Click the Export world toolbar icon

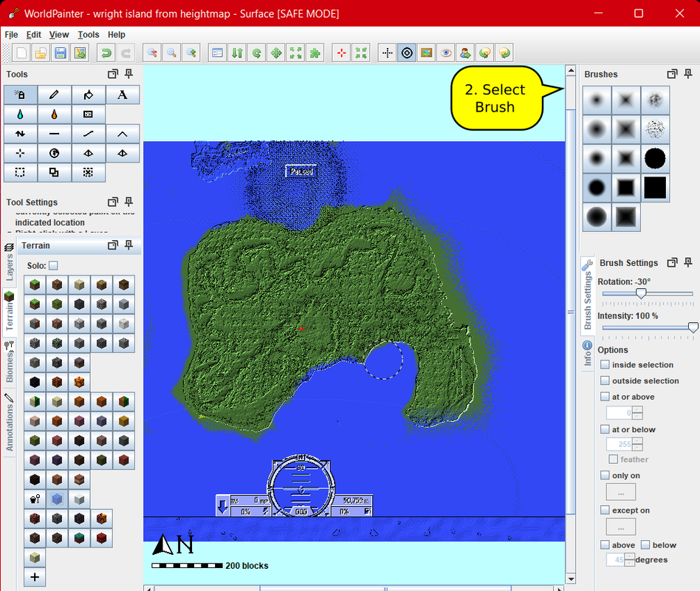coord(80,52)
